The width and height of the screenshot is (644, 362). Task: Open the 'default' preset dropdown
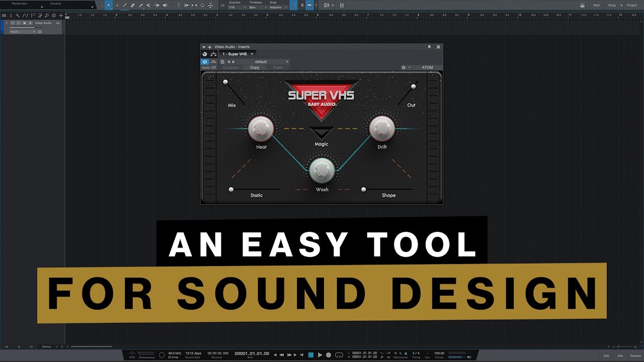(264, 62)
